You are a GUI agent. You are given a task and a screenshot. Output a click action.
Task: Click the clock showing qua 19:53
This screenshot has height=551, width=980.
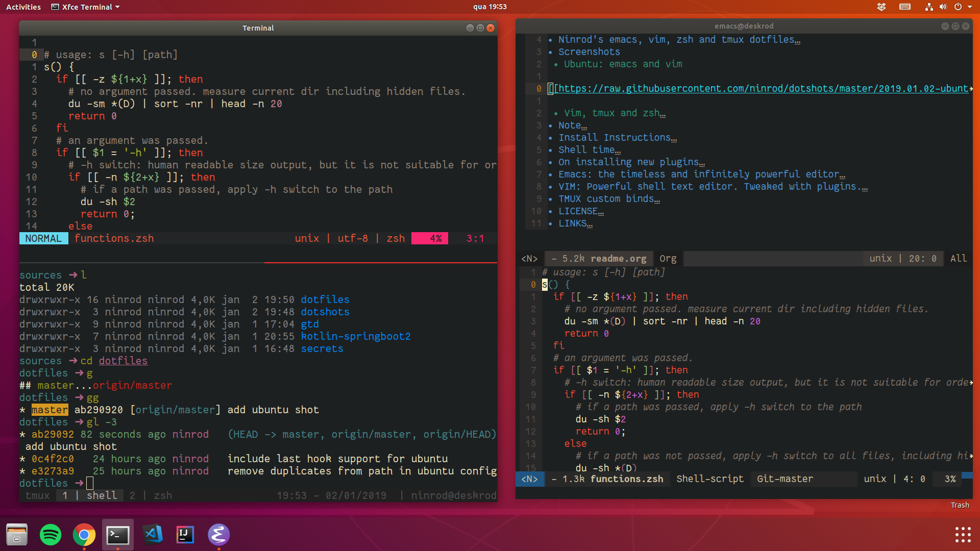pos(489,7)
